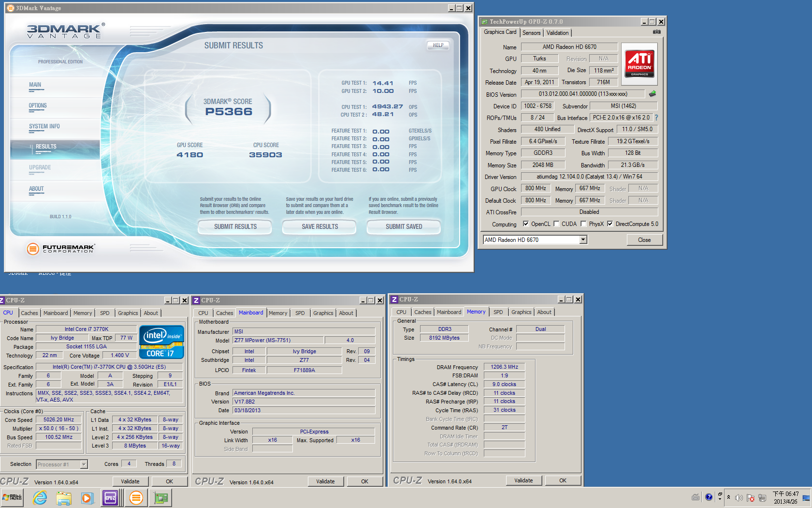Click the 3DMark Vantage orange taskbar button

click(136, 497)
